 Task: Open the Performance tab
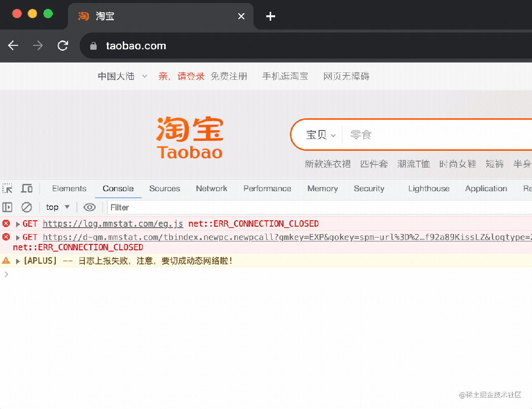(267, 189)
